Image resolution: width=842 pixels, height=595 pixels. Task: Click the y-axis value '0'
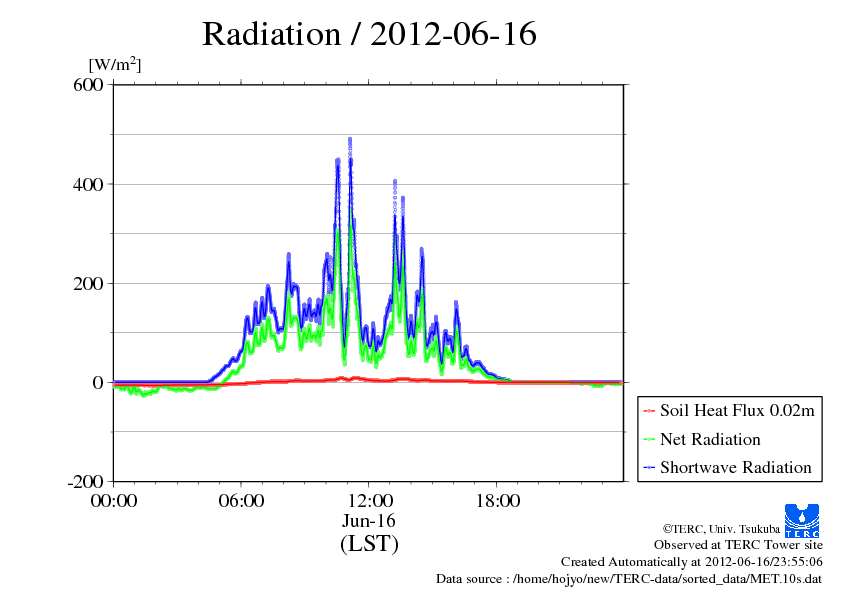coord(98,383)
